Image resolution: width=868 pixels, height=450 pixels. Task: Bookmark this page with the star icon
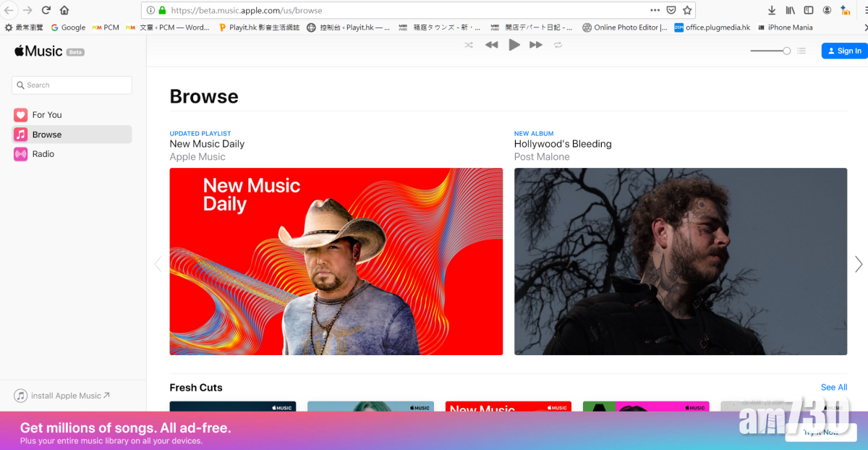click(686, 11)
